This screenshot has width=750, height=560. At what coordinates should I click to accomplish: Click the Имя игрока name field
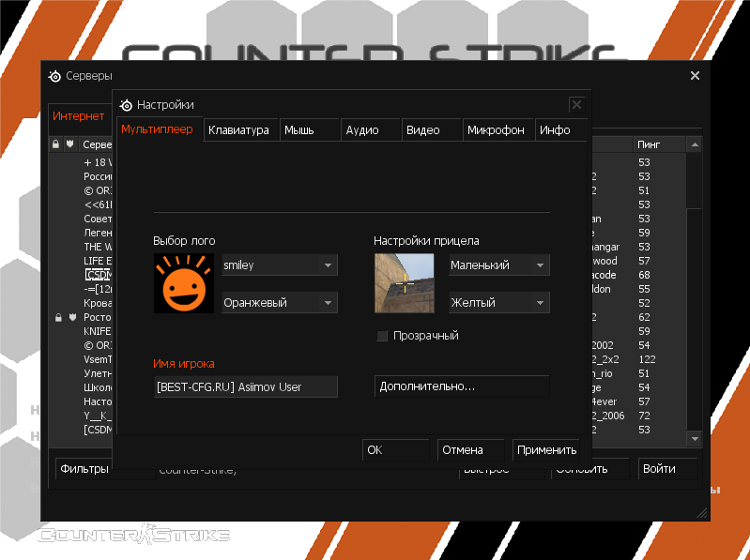pos(246,386)
